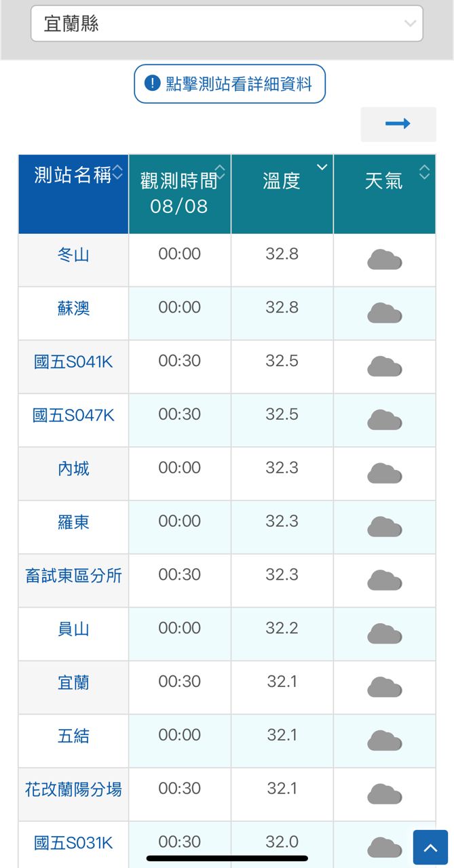Toggle 溫度 column sort chevron
Screen dimensions: 454x868
coord(322,167)
